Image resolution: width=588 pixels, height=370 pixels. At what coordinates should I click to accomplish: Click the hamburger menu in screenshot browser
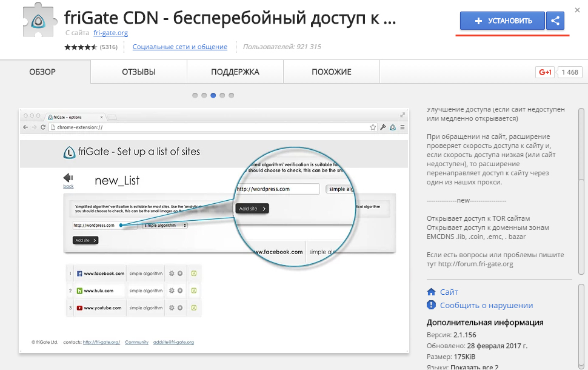403,127
